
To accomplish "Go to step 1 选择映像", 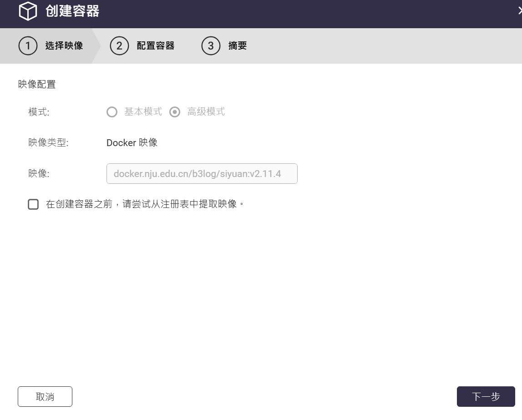I will click(x=51, y=46).
